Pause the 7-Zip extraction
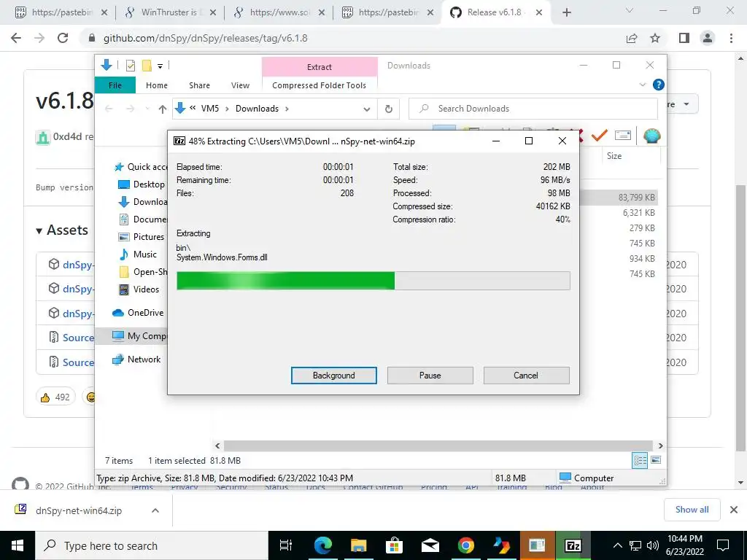Image resolution: width=747 pixels, height=560 pixels. point(430,376)
